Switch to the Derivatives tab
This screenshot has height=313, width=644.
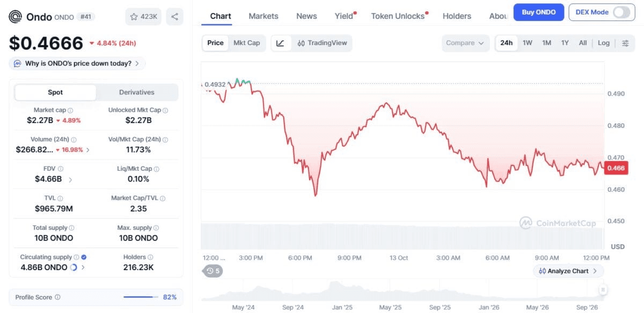137,92
